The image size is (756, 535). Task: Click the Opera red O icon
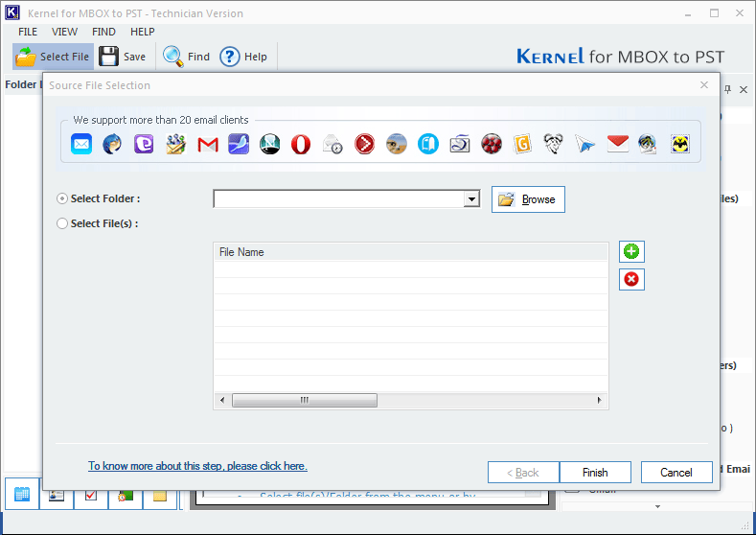pos(301,144)
